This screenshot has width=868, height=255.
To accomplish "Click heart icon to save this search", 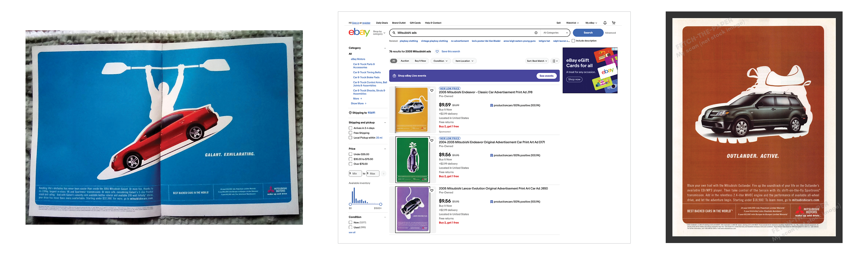I will (437, 51).
